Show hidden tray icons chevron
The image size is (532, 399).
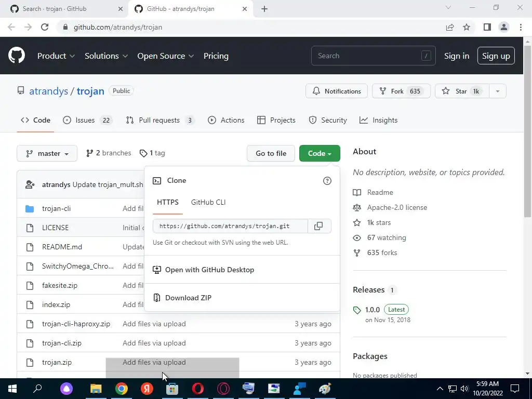click(440, 389)
